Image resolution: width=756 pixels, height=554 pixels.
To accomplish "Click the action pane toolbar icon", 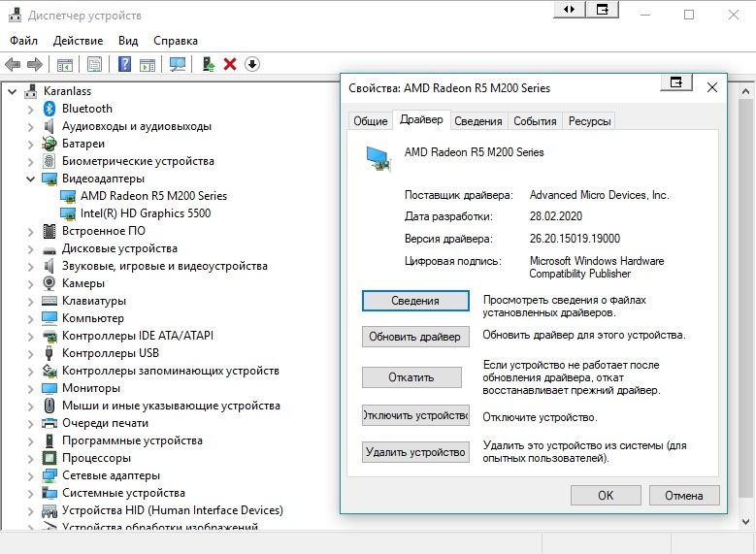I will coord(148,64).
